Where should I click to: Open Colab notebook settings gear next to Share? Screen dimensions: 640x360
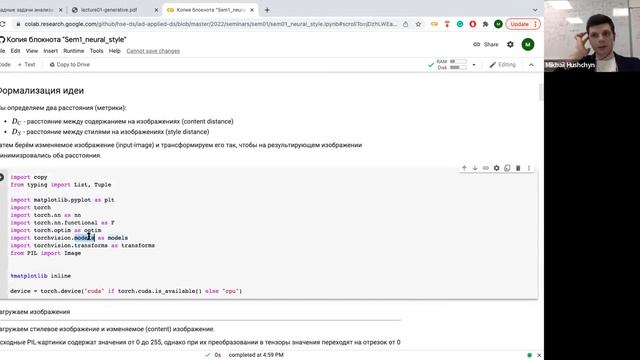click(x=510, y=44)
